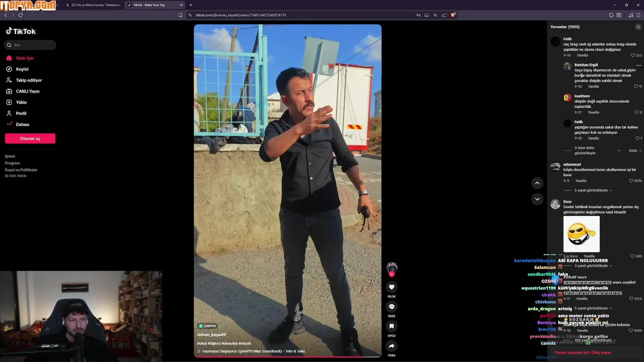644x362 pixels.
Task: Open the TikTok logo home link
Action: (x=21, y=31)
